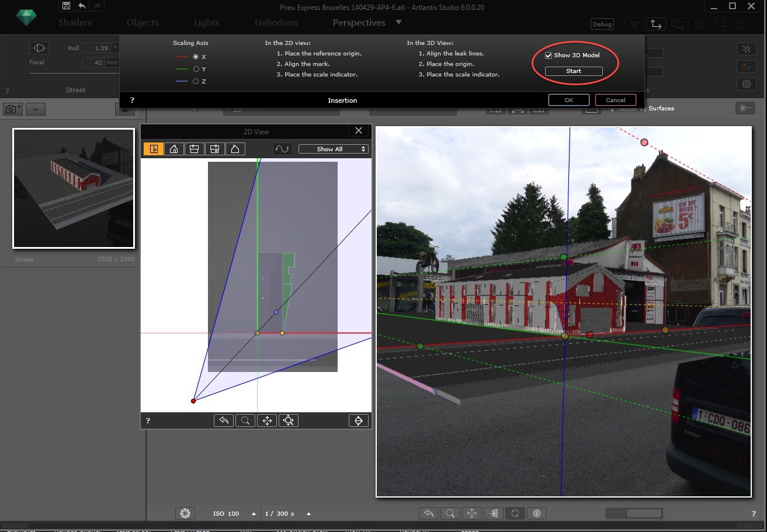
Task: Select the top view icon in 2D View
Action: coord(154,149)
